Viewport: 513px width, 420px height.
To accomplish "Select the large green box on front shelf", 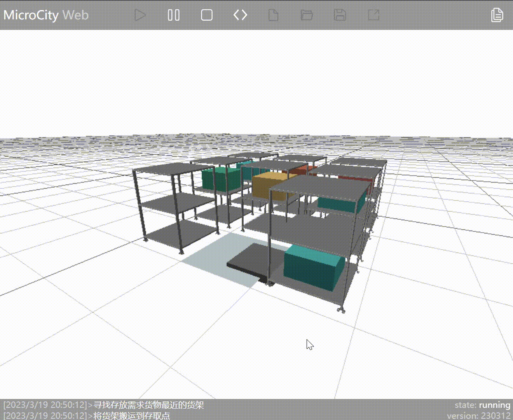I will pyautogui.click(x=313, y=268).
